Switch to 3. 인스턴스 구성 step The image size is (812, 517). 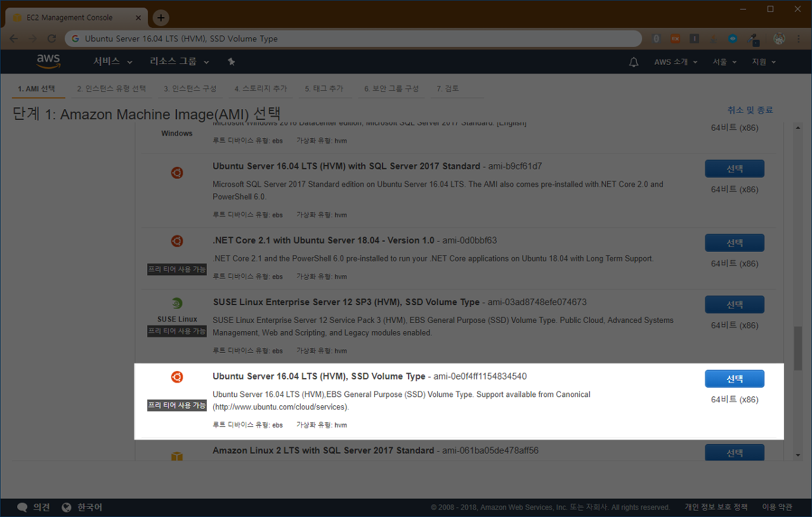tap(190, 89)
